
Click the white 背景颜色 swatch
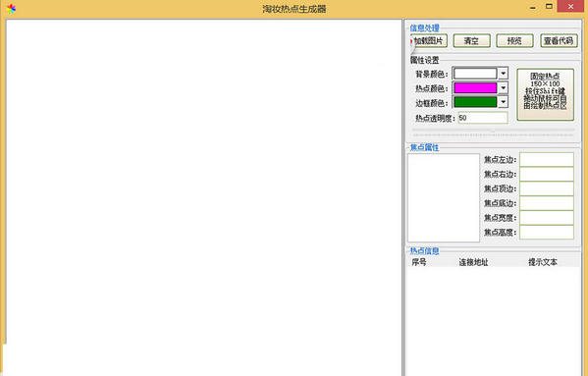[x=475, y=73]
